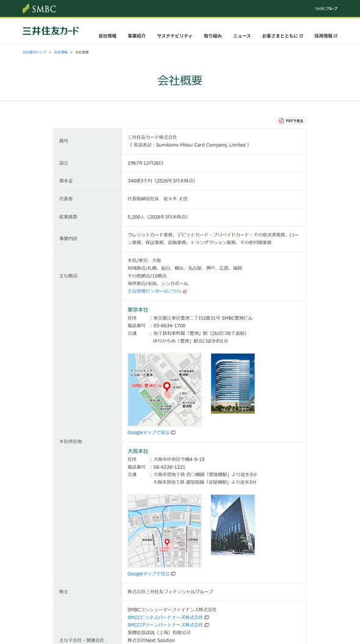Viewport: 360px width, 644px height.
Task: Open the ニュース navigation menu
Action: 242,35
